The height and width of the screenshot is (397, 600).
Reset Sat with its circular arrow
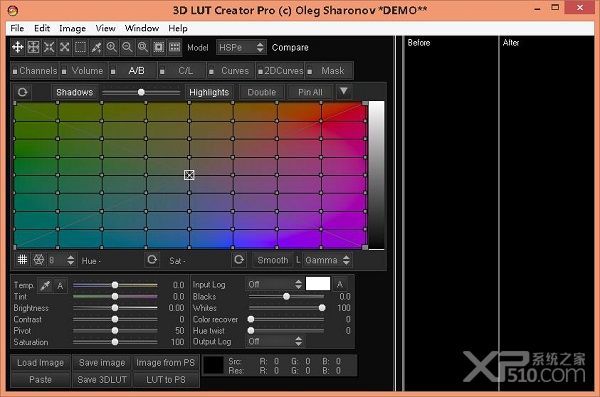(x=239, y=260)
